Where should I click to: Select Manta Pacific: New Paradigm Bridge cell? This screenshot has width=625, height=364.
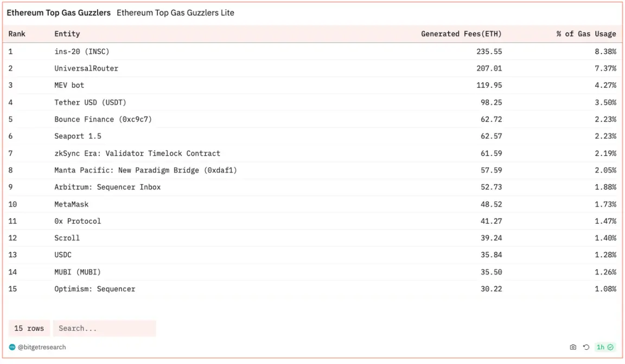point(145,170)
